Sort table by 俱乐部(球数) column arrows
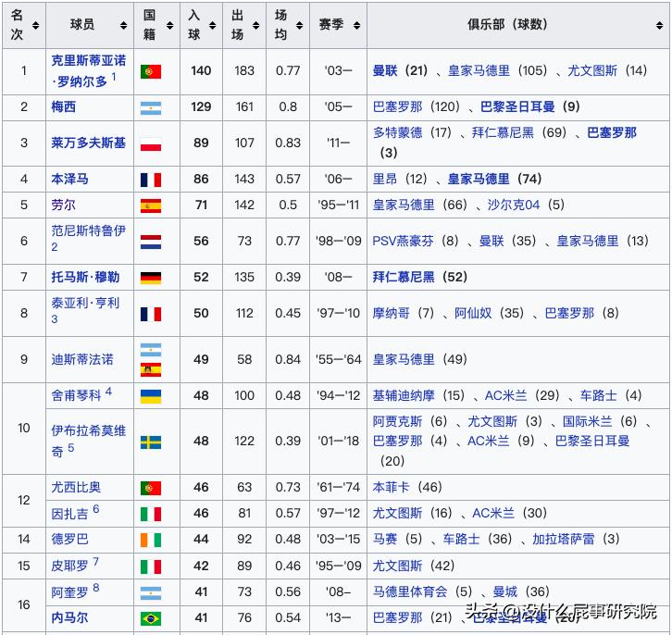Image resolution: width=672 pixels, height=635 pixels. pyautogui.click(x=660, y=25)
